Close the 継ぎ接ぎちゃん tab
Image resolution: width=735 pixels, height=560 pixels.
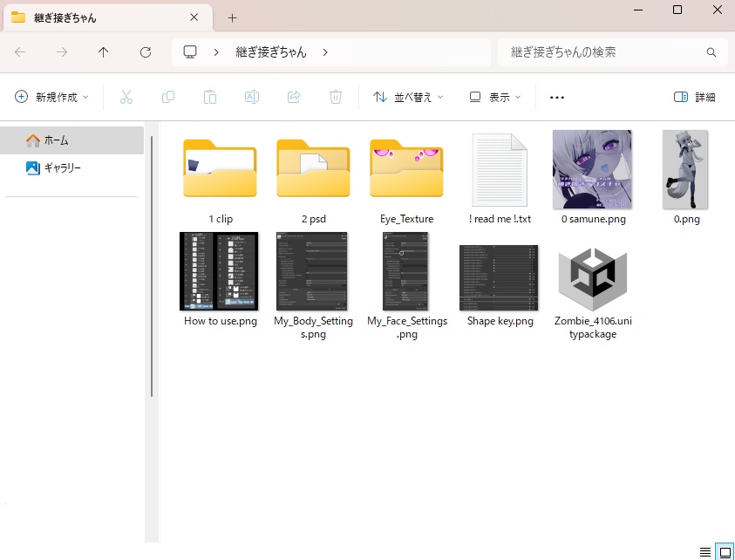click(194, 17)
